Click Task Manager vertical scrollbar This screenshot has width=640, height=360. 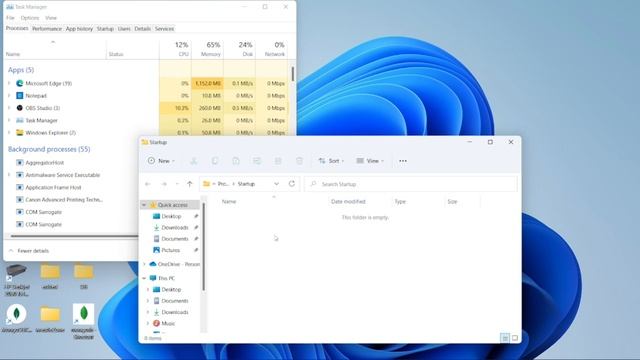[x=293, y=74]
